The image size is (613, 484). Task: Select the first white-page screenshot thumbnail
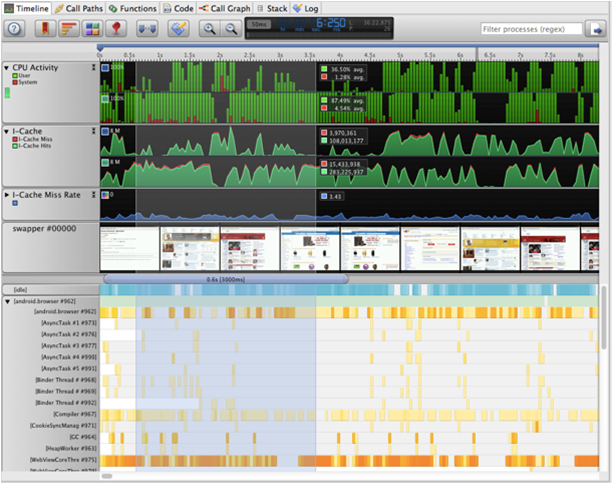pos(129,249)
